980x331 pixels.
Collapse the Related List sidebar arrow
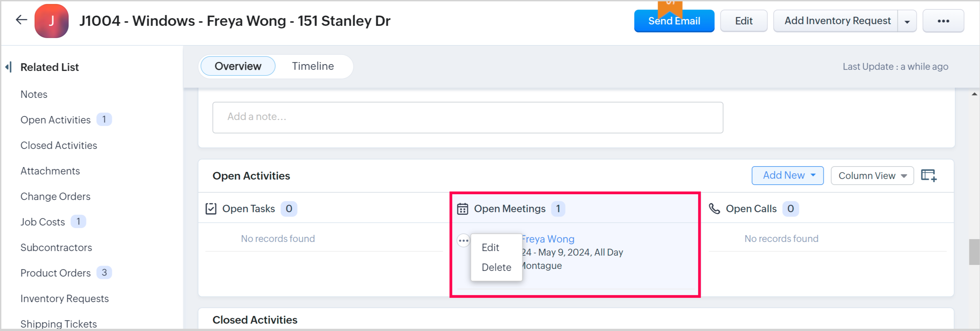[8, 67]
